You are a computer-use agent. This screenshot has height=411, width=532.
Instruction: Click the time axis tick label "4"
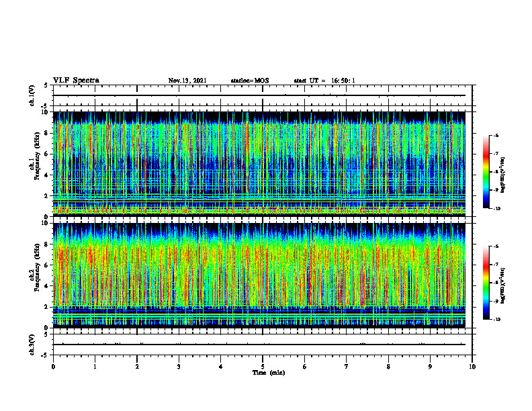pos(220,367)
